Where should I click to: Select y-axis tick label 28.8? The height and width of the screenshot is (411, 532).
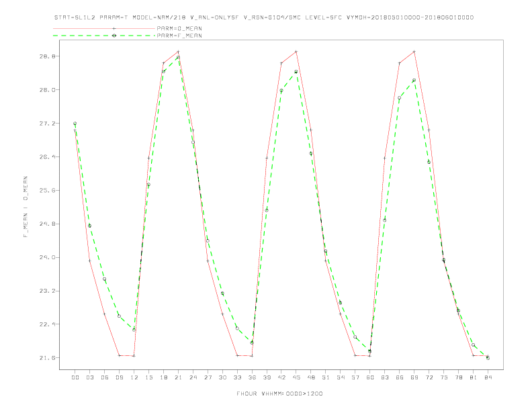pyautogui.click(x=48, y=56)
